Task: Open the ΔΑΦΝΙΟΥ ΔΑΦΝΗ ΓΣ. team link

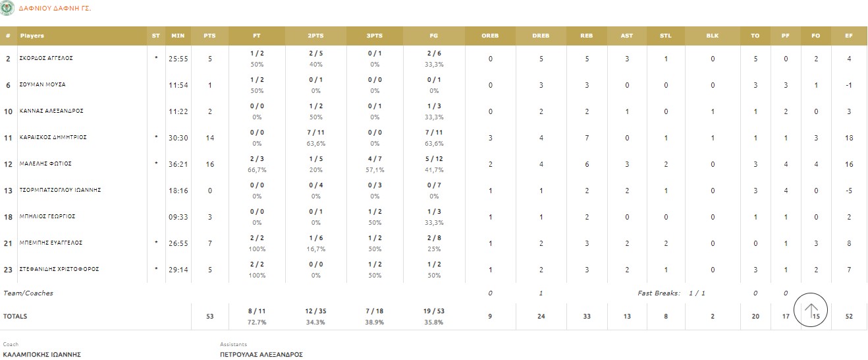Action: 55,9
